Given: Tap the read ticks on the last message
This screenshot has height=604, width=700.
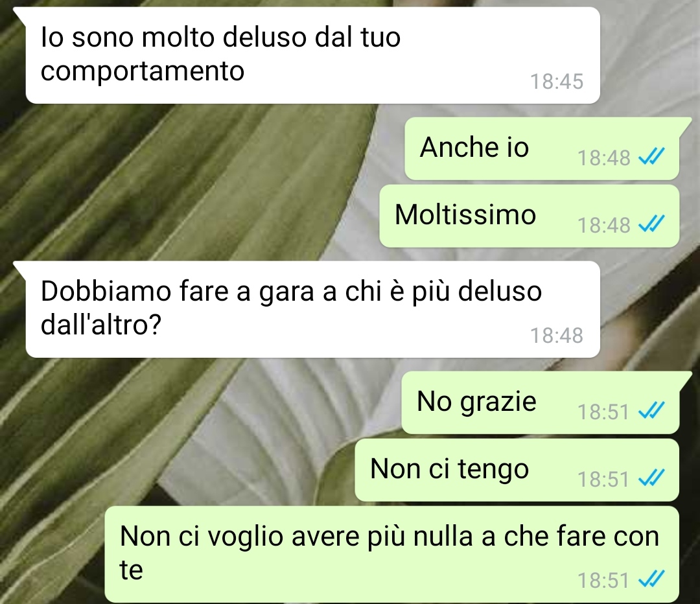Looking at the screenshot, I should 651,579.
